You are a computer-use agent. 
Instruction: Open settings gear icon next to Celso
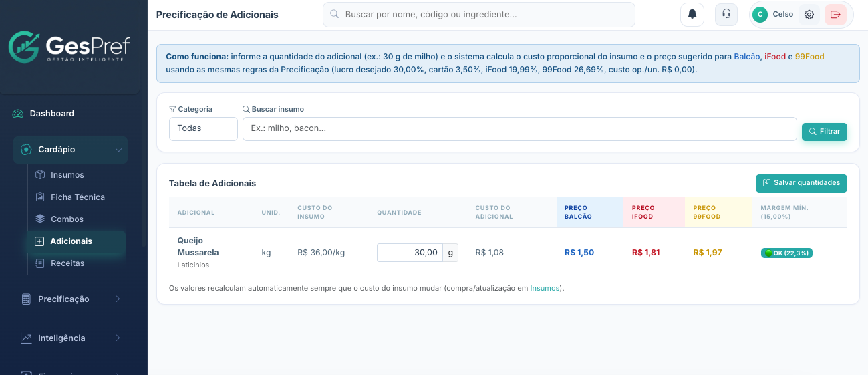pos(809,15)
